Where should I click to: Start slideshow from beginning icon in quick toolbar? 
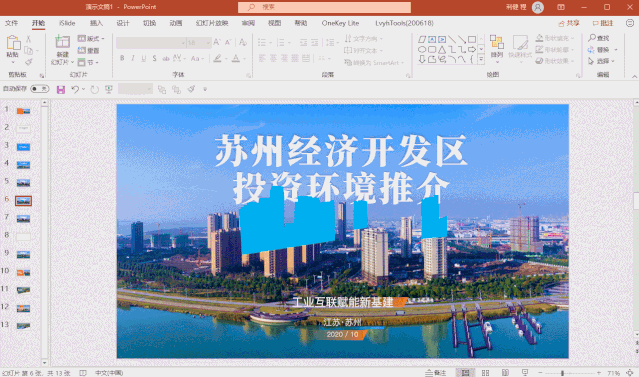(108, 89)
